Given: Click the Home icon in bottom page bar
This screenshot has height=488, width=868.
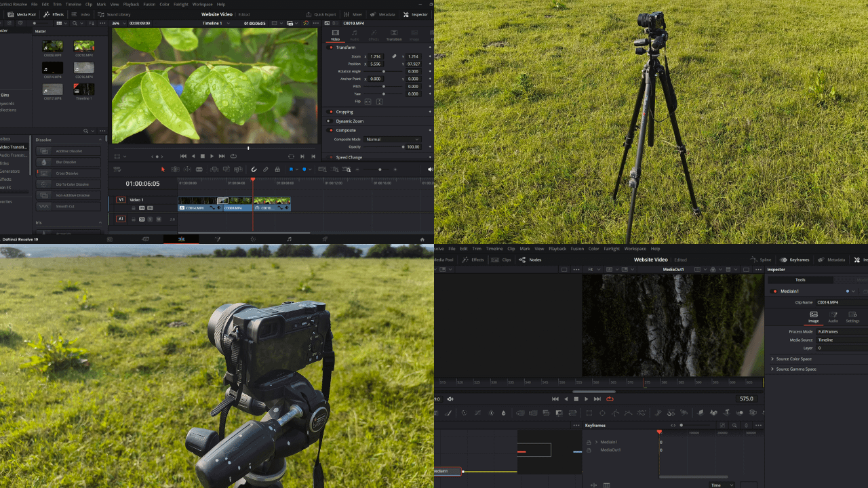Looking at the screenshot, I should pos(422,239).
